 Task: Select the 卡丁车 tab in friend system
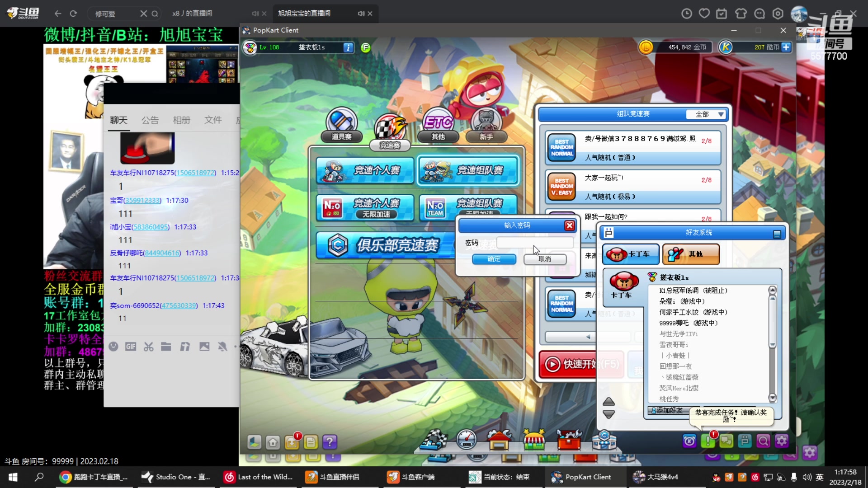[630, 254]
